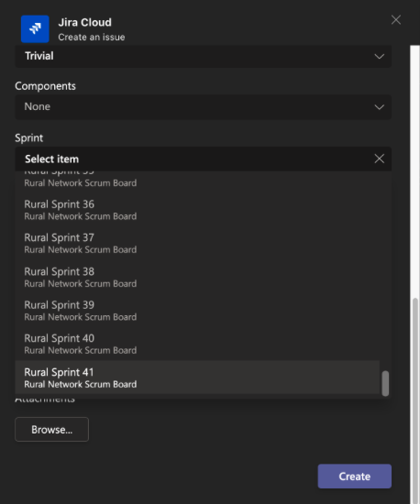Click the Sprint field label
The height and width of the screenshot is (504, 420).
tap(29, 137)
